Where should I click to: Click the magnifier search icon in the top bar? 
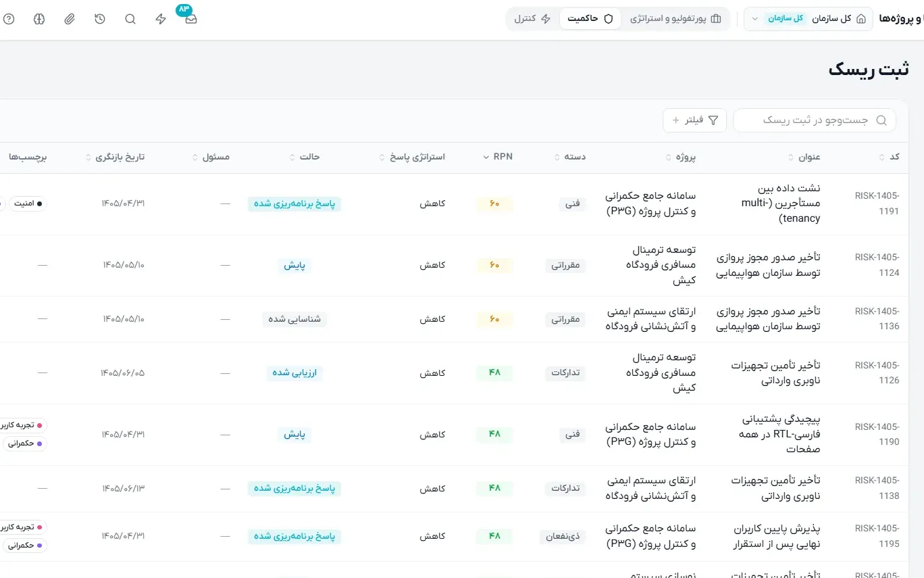point(130,19)
